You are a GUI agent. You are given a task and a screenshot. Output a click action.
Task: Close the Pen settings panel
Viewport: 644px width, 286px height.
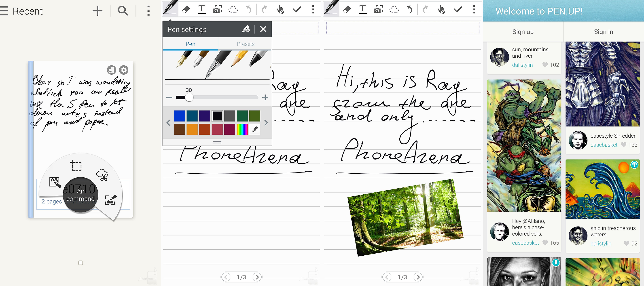pyautogui.click(x=263, y=29)
